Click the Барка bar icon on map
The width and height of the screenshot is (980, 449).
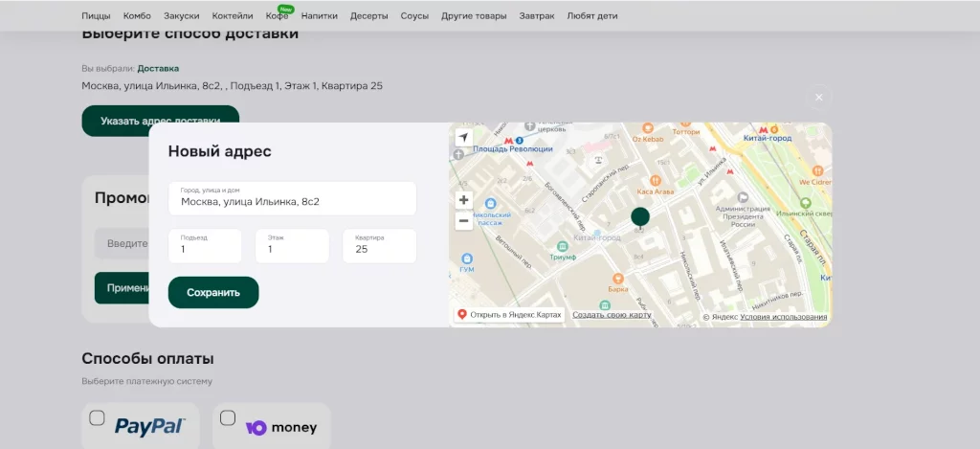(618, 279)
